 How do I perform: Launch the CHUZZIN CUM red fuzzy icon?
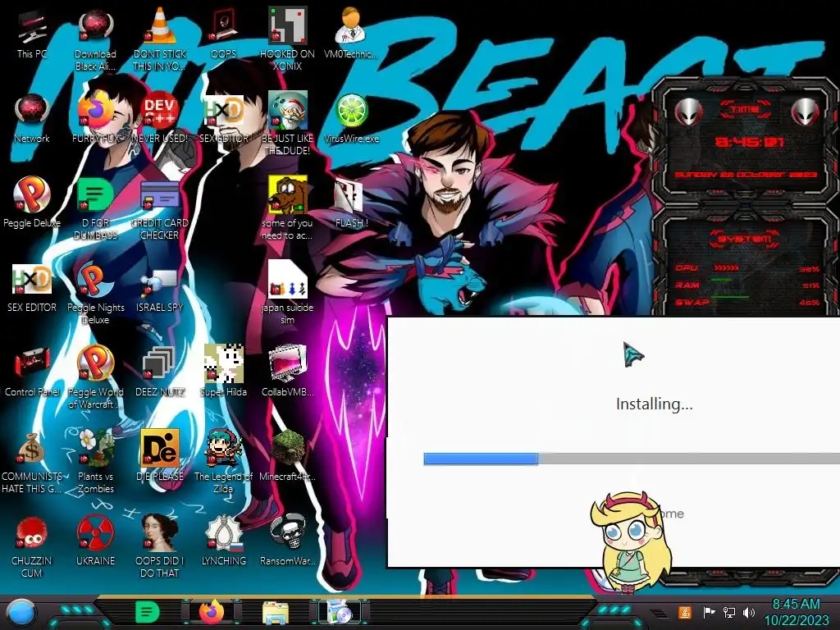point(32,533)
